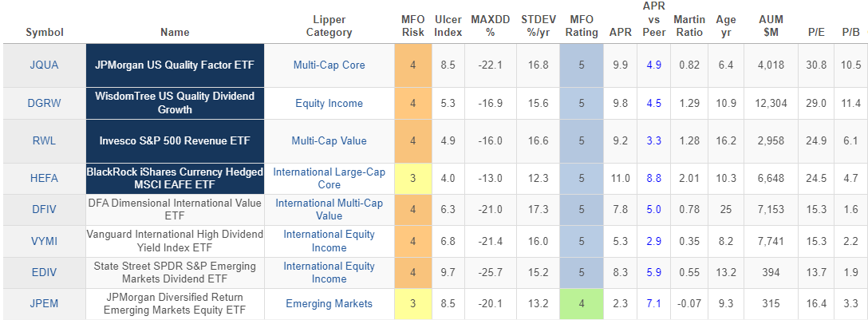This screenshot has width=868, height=320.
Task: Click the Lipper Category column header
Action: click(x=329, y=26)
